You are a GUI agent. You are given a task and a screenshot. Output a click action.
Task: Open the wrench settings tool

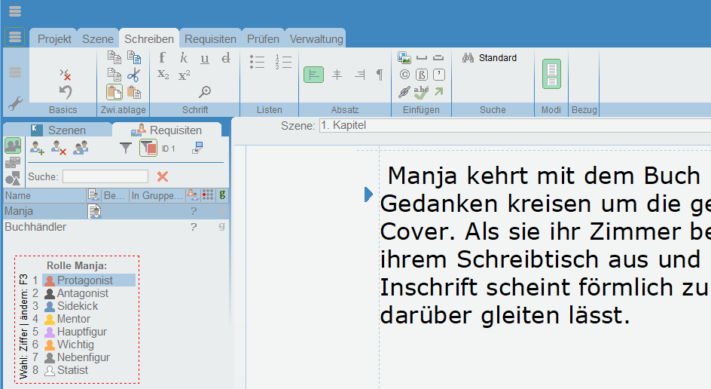15,104
